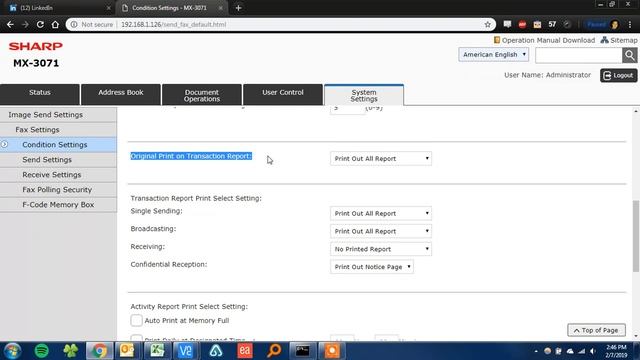Image resolution: width=640 pixels, height=360 pixels.
Task: Enable Auto Print at Memory Full
Action: pos(136,320)
